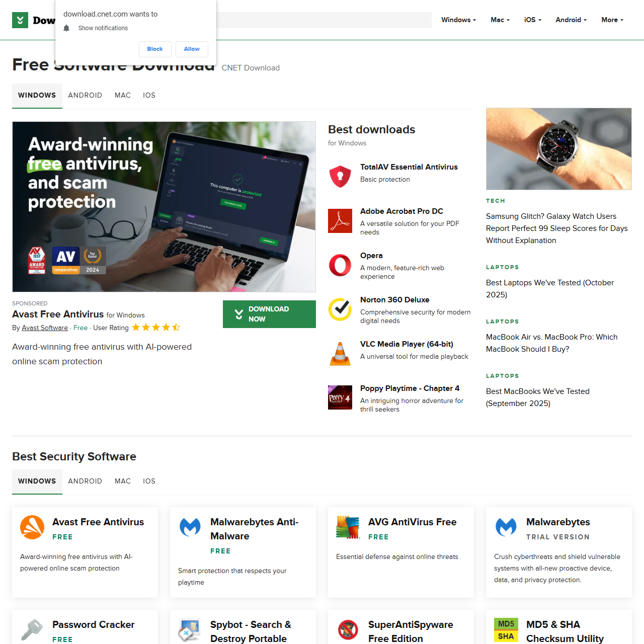Click the Poppy Playtime Chapter 4 thumbnail icon
This screenshot has height=644, width=644.
coord(340,397)
